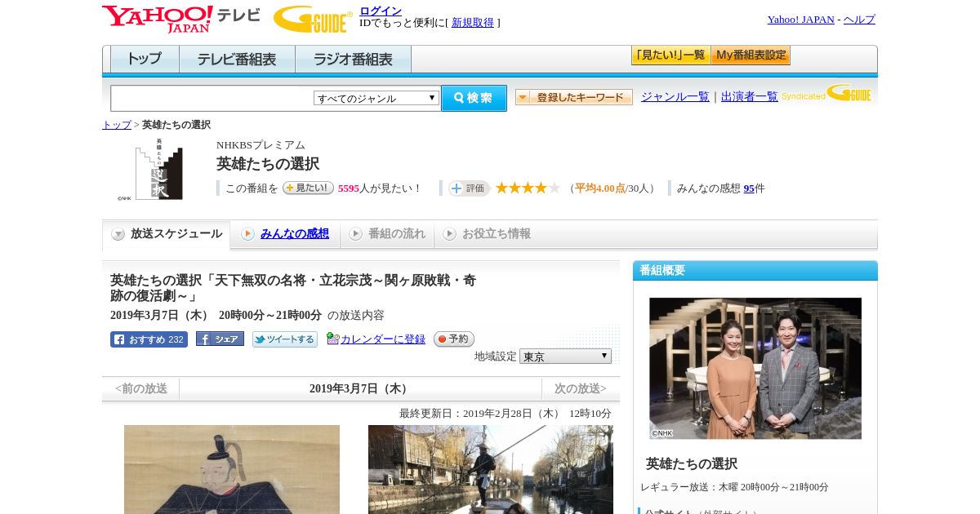Image resolution: width=980 pixels, height=514 pixels.
Task: Focus the program search text field
Action: click(x=212, y=99)
